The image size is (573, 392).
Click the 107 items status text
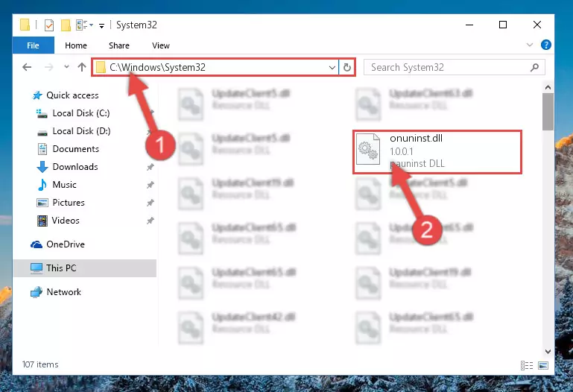(x=40, y=364)
